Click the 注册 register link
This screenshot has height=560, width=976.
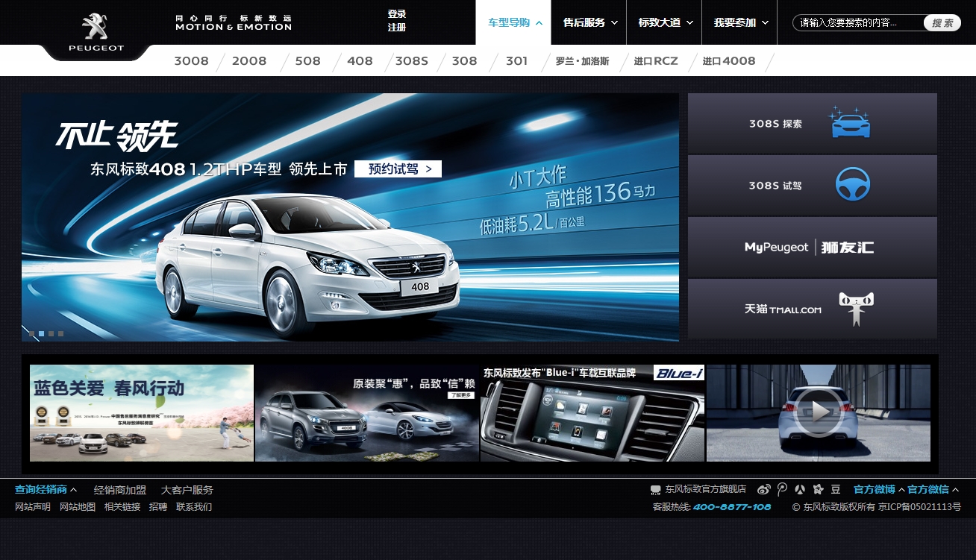point(397,28)
